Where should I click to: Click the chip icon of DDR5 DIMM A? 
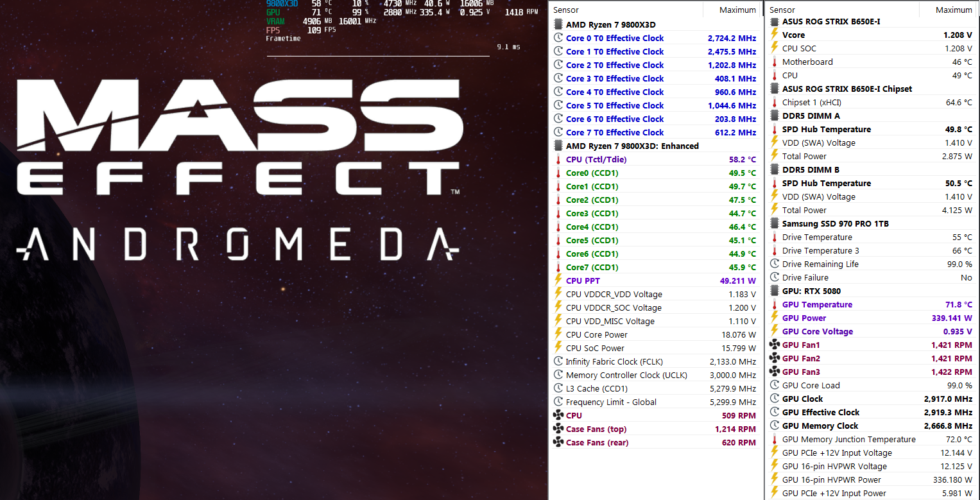(x=774, y=116)
